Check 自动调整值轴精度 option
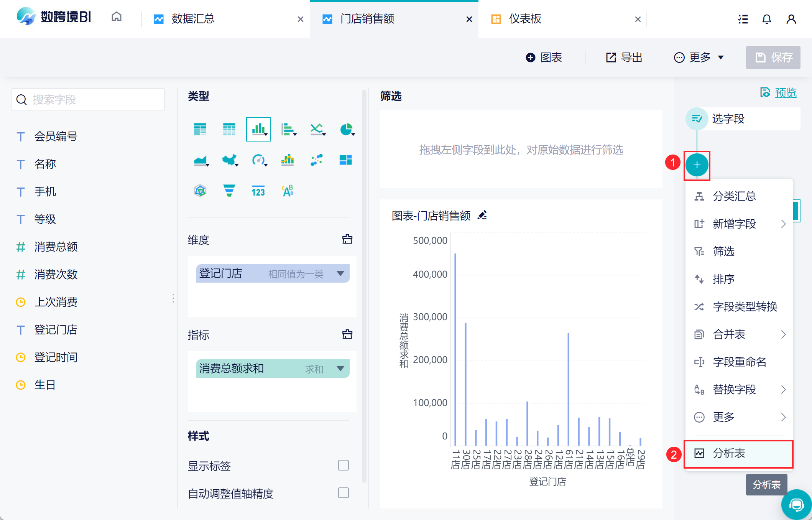The height and width of the screenshot is (520, 812). 343,493
